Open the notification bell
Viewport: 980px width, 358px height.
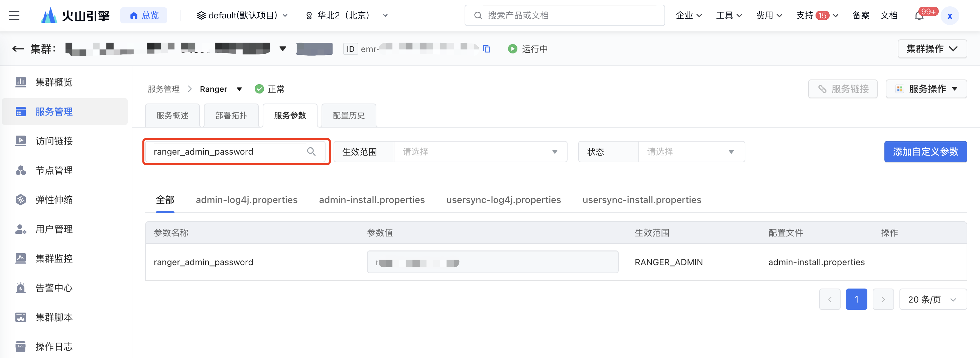click(919, 16)
